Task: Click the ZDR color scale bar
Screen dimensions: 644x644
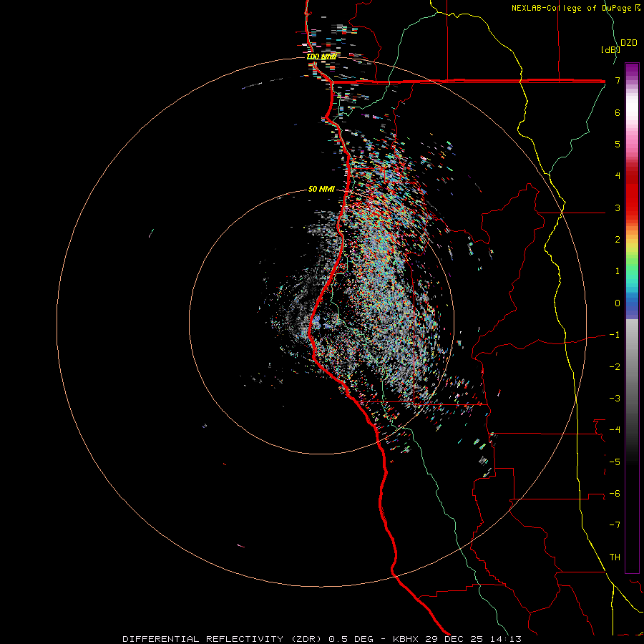Action: pyautogui.click(x=632, y=318)
